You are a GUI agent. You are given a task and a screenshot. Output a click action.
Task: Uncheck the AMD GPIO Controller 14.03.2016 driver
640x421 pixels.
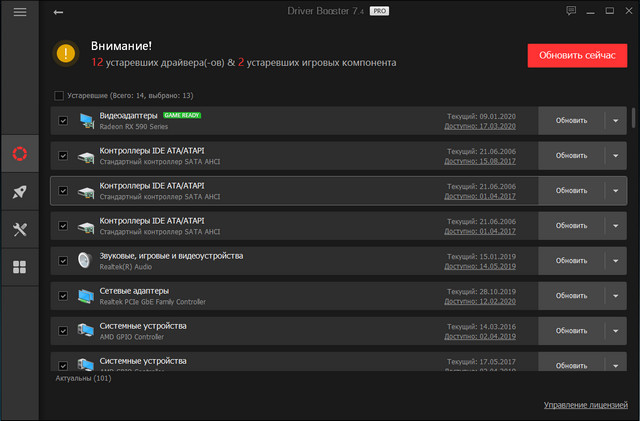click(x=63, y=331)
